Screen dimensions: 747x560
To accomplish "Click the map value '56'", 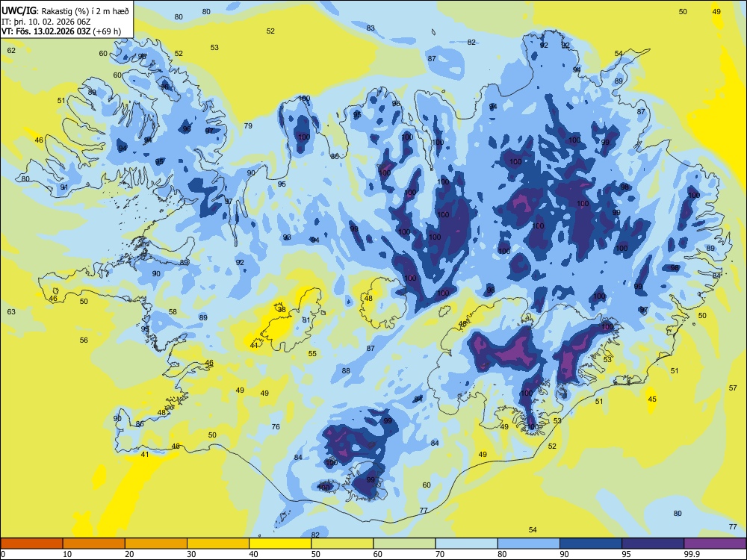I will [84, 340].
